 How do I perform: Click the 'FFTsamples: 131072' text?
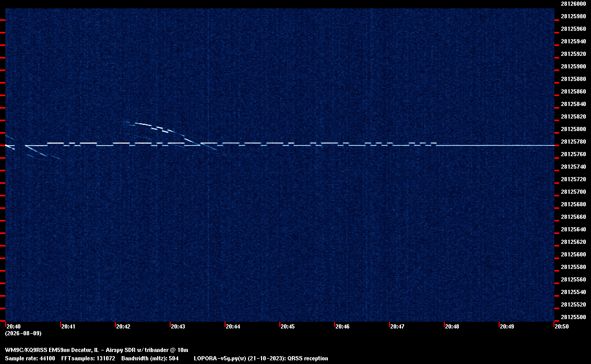pyautogui.click(x=88, y=358)
